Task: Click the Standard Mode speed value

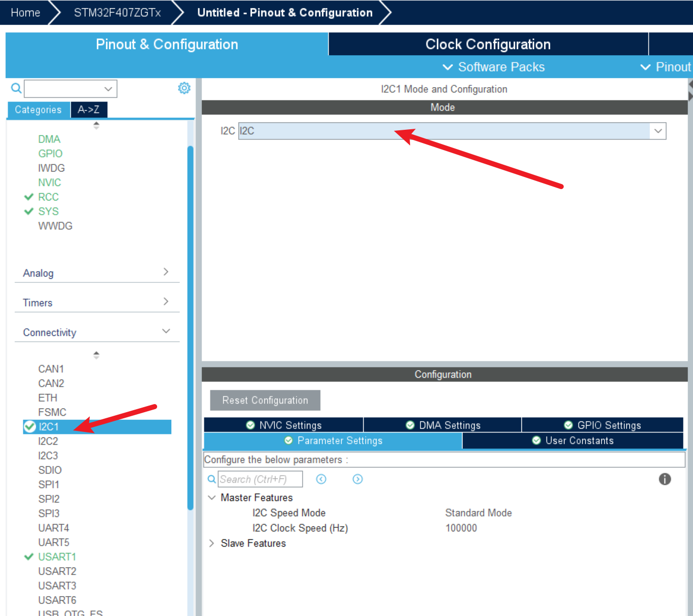Action: coord(479,513)
